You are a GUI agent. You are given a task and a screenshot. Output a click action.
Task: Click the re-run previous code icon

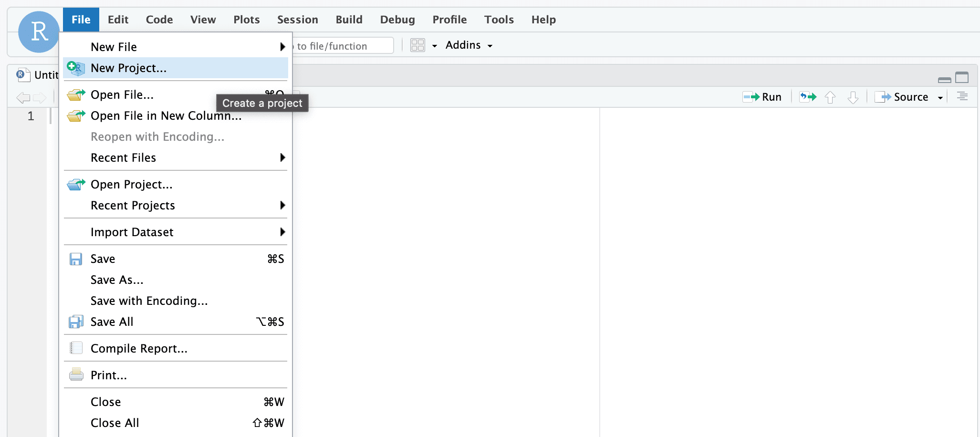tap(808, 97)
